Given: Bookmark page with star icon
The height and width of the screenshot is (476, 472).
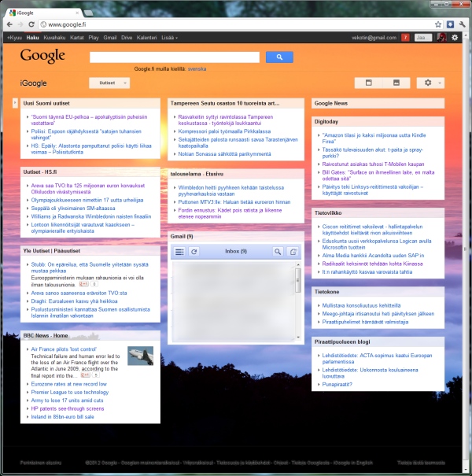Looking at the screenshot, I should (435, 24).
